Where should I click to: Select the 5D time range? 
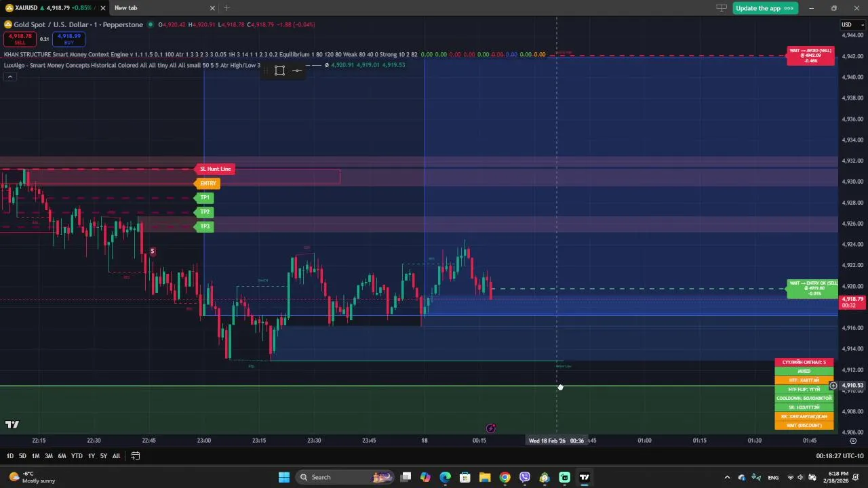[x=22, y=456]
